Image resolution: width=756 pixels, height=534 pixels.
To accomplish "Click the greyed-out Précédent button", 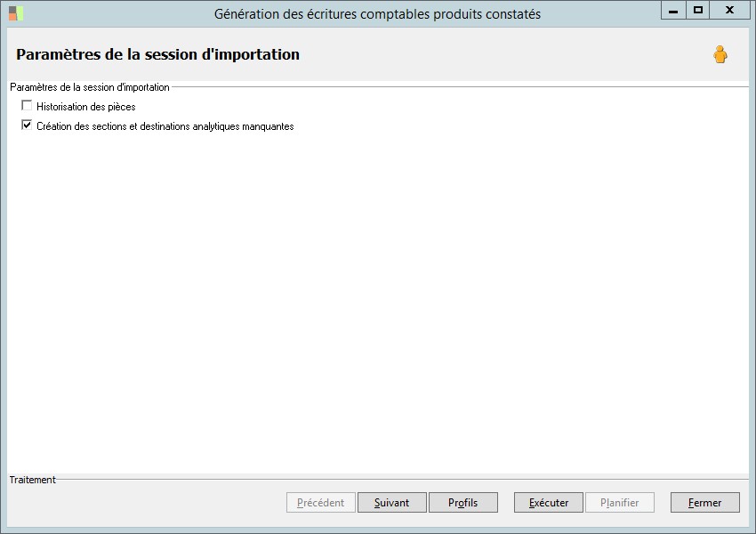I will (x=321, y=503).
